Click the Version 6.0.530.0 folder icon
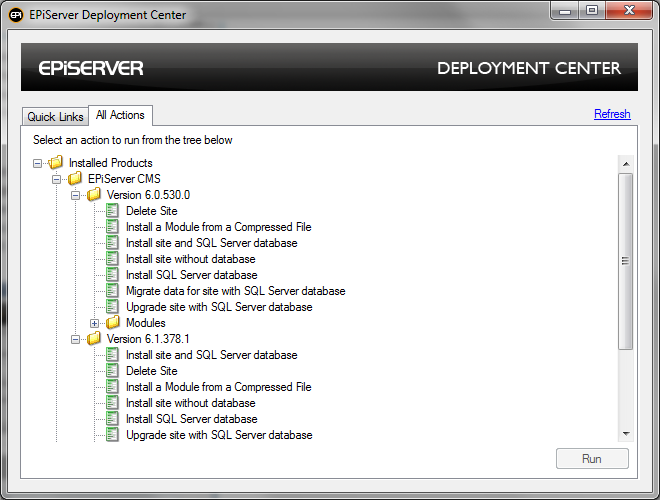 (94, 195)
